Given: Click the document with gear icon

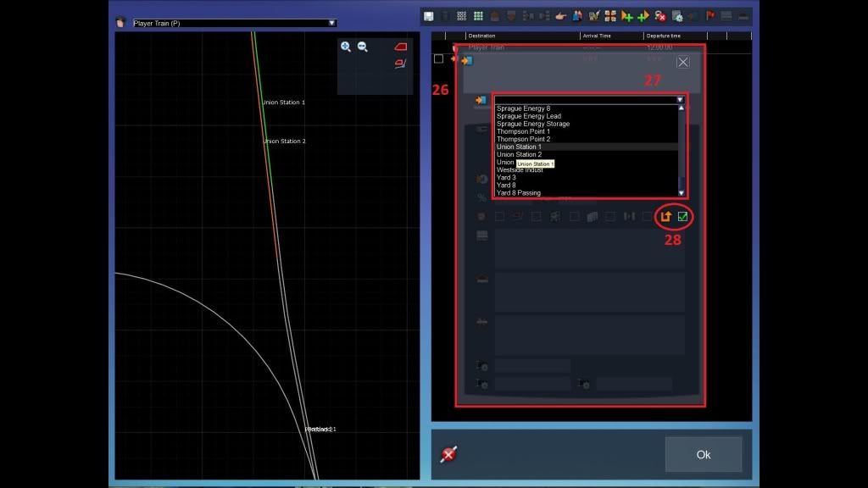Looking at the screenshot, I should 676,16.
